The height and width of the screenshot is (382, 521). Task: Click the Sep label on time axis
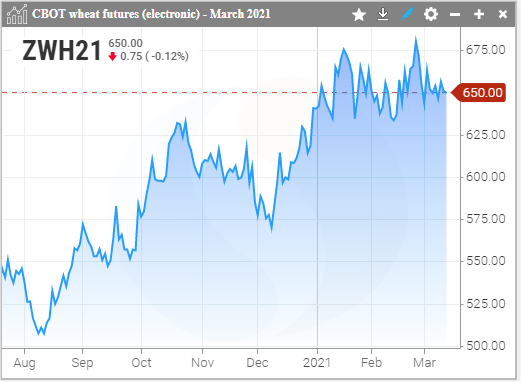[82, 363]
